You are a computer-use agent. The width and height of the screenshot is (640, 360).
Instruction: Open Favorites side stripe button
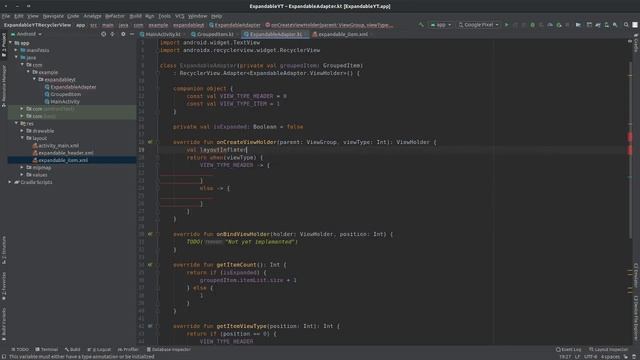(4, 287)
